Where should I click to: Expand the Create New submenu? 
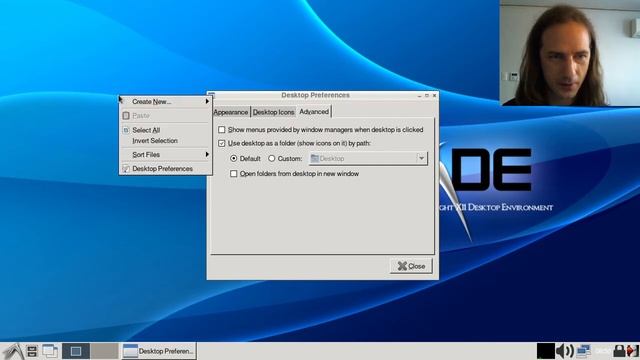[x=165, y=102]
